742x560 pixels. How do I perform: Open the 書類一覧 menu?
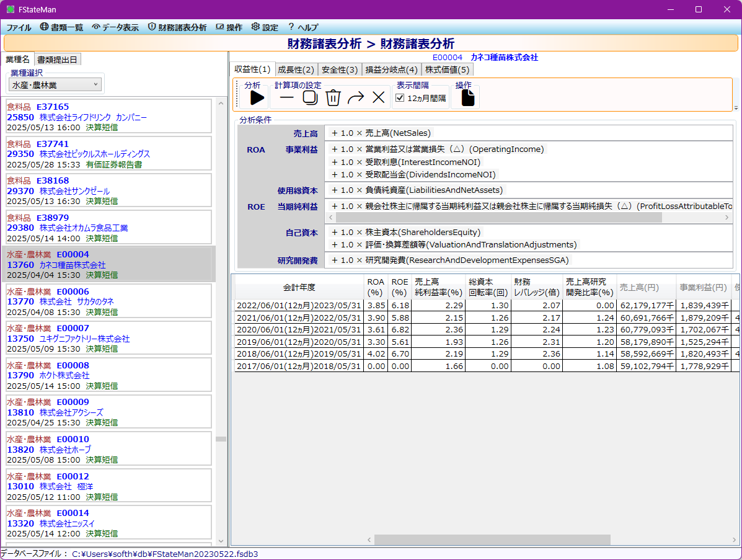pos(61,27)
